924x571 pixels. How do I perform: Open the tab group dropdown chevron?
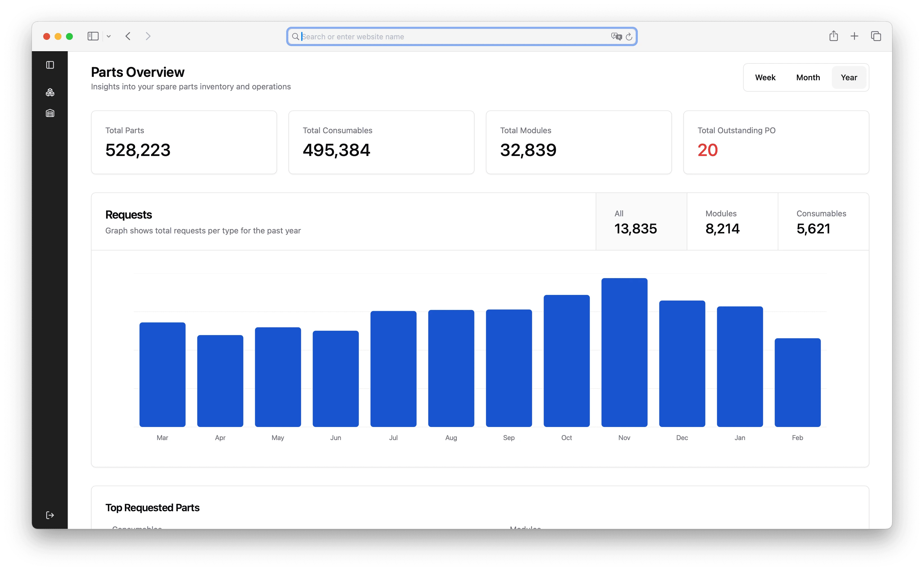[109, 36]
